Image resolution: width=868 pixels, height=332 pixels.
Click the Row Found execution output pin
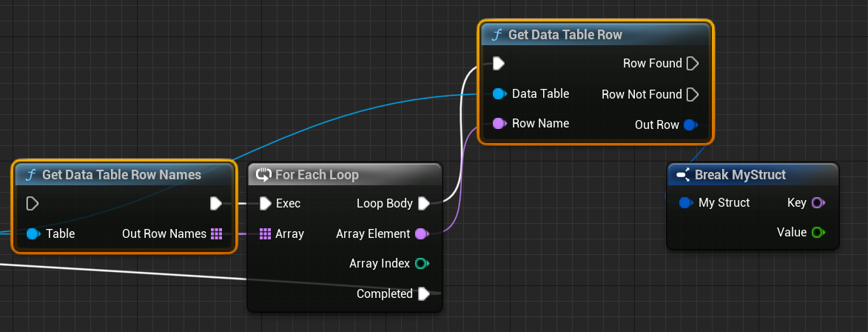click(693, 64)
